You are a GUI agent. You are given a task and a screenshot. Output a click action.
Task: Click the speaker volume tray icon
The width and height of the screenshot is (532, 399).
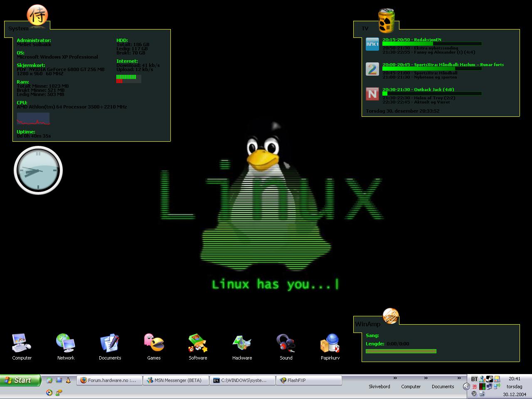(474, 394)
